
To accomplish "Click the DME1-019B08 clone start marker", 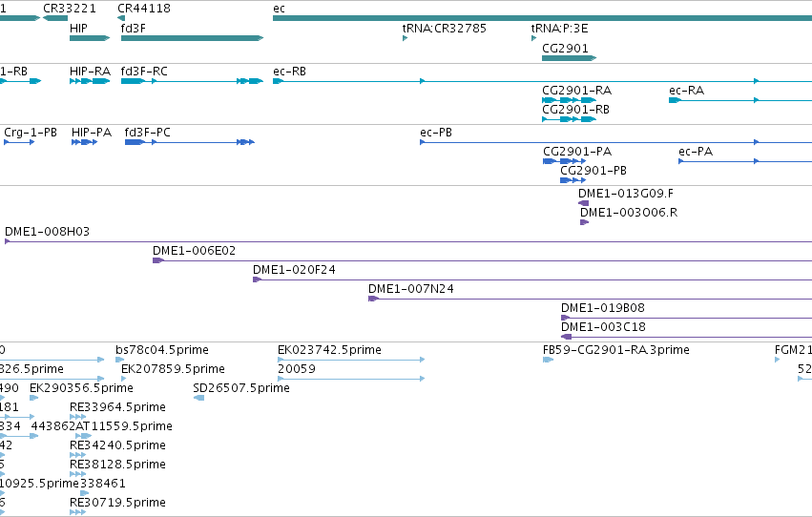I will coord(566,318).
